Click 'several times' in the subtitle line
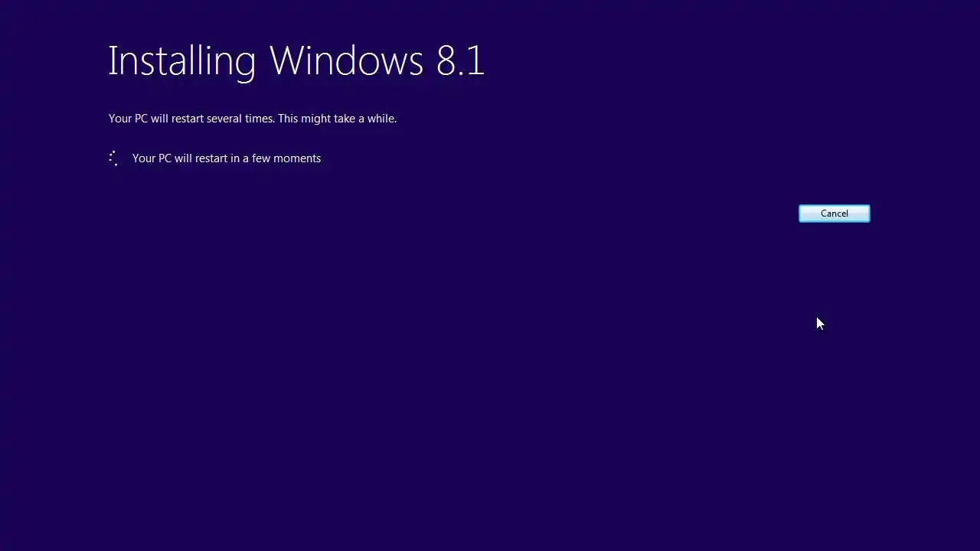This screenshot has height=551, width=980. click(240, 119)
